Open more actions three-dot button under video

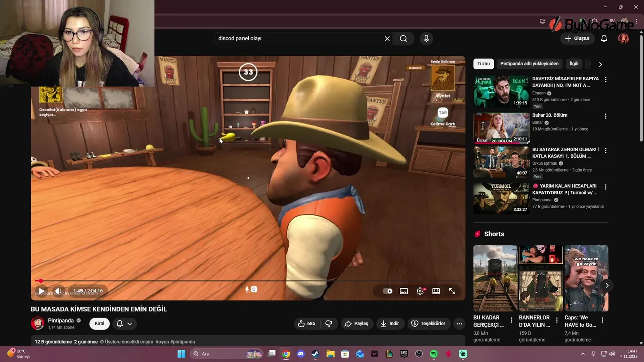pyautogui.click(x=459, y=323)
